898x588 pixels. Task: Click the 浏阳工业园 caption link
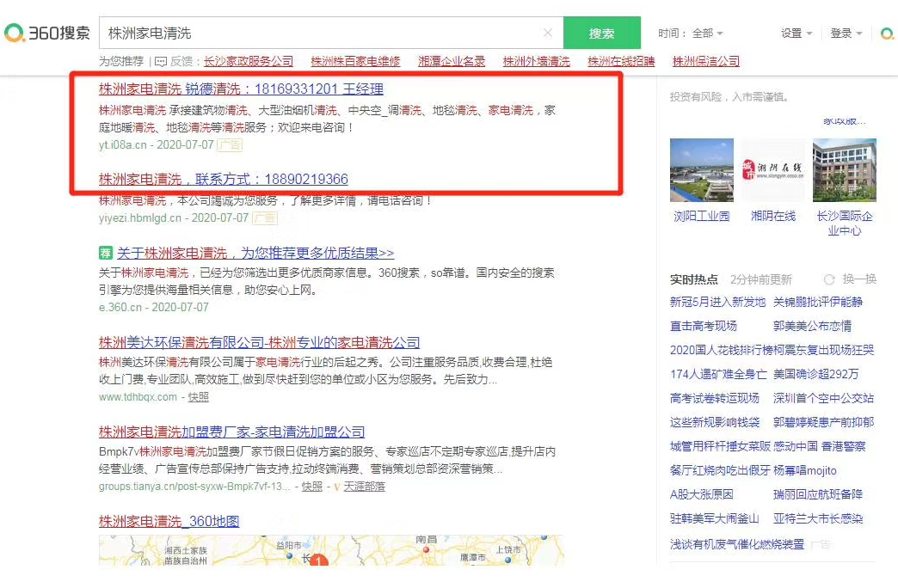[702, 216]
